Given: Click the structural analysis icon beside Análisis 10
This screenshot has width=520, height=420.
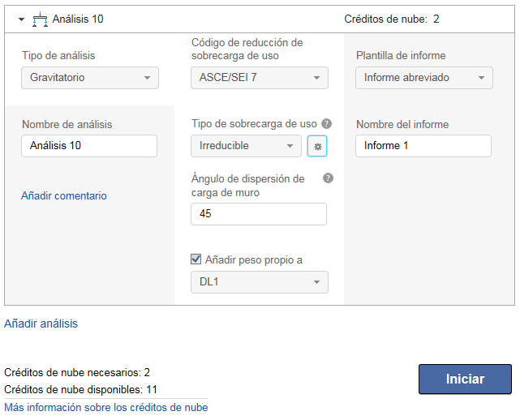Looking at the screenshot, I should 40,19.
